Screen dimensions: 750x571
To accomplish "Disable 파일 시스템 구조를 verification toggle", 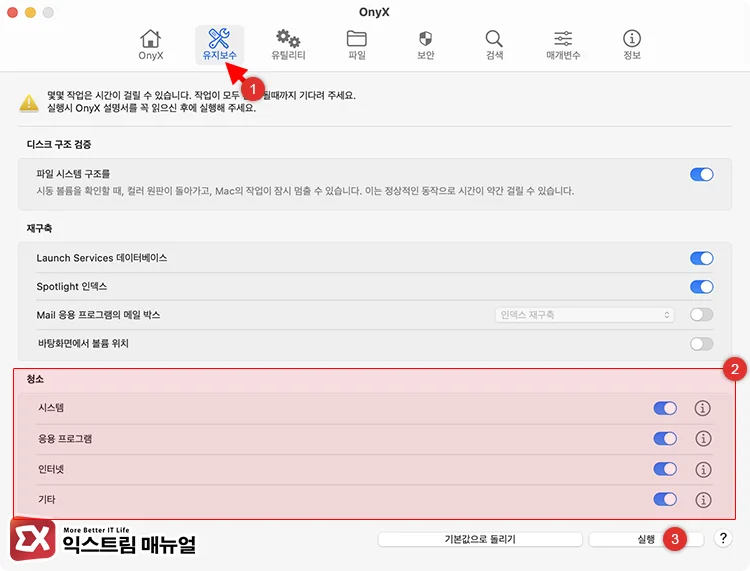I will [x=701, y=174].
